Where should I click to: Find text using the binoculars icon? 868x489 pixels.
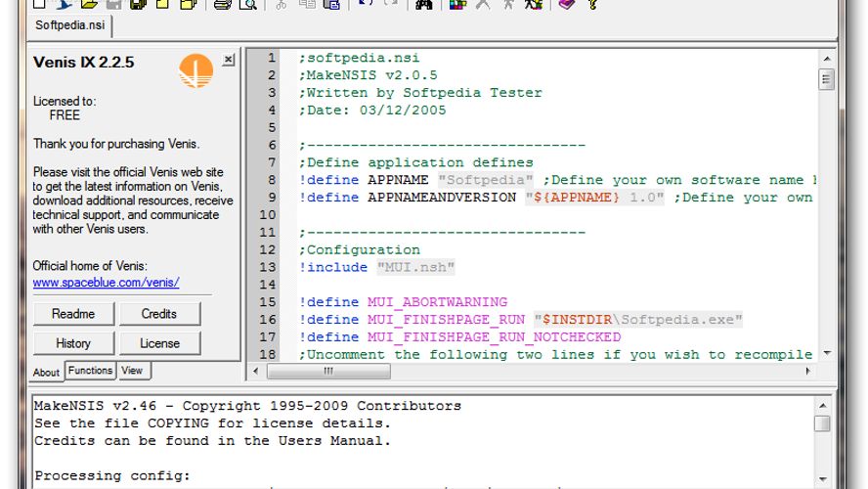[x=423, y=5]
